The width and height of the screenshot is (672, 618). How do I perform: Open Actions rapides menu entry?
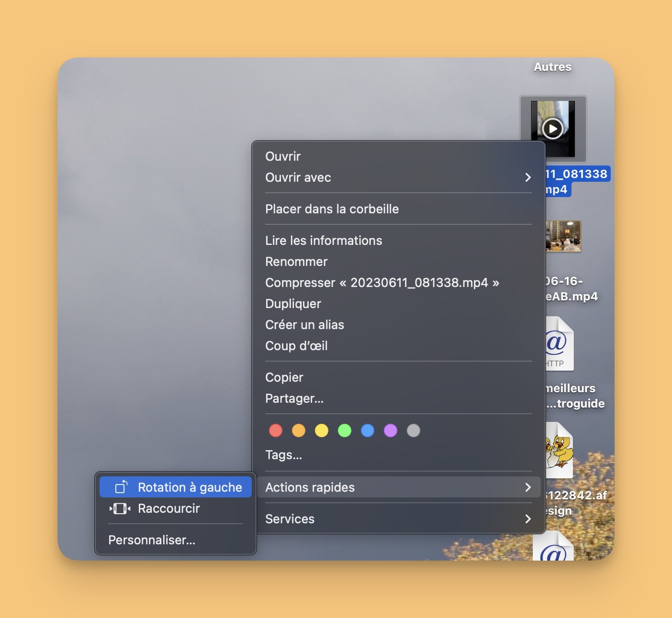(x=398, y=487)
